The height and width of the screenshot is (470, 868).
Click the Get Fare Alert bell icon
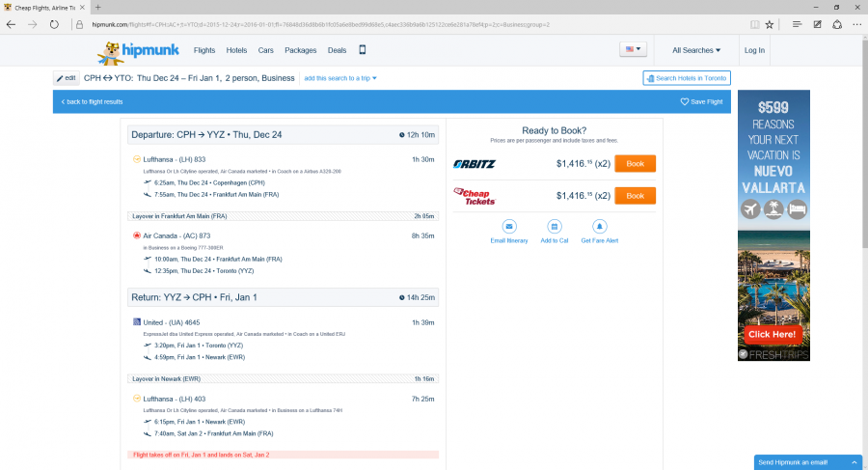point(600,226)
